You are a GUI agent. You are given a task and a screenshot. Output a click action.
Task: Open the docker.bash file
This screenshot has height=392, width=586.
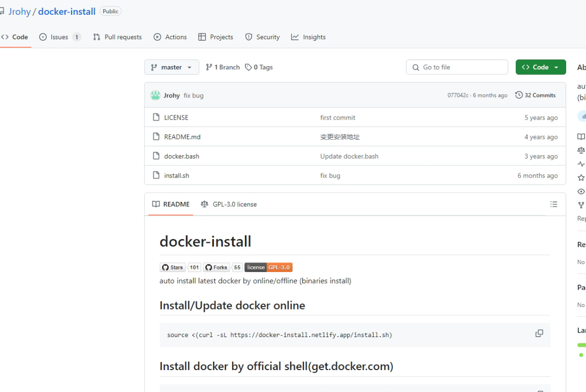[181, 156]
